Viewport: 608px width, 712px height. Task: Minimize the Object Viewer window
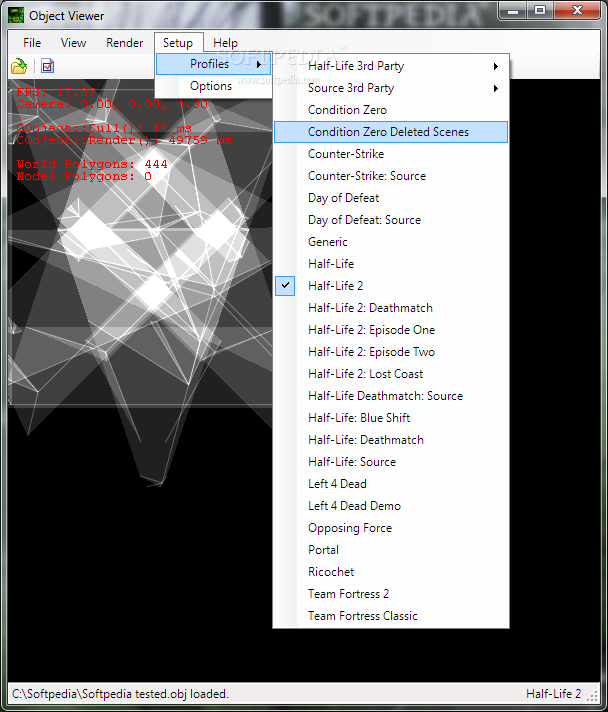[x=514, y=11]
